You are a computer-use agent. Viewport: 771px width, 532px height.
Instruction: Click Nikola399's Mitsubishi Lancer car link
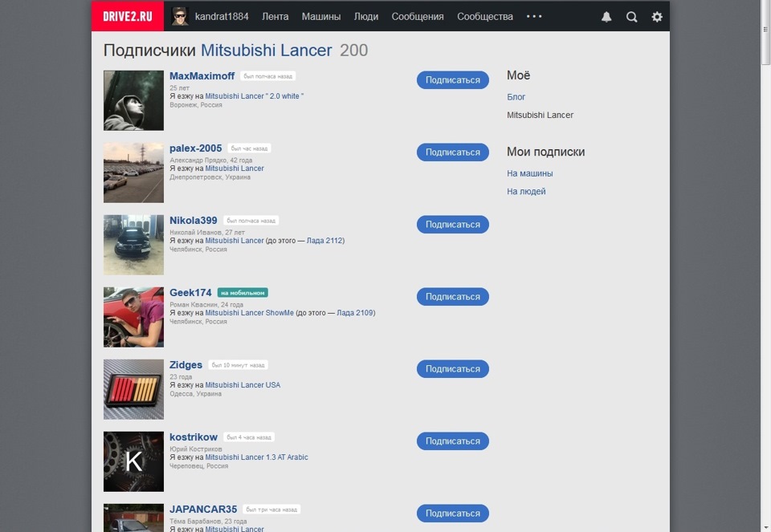[x=235, y=241]
